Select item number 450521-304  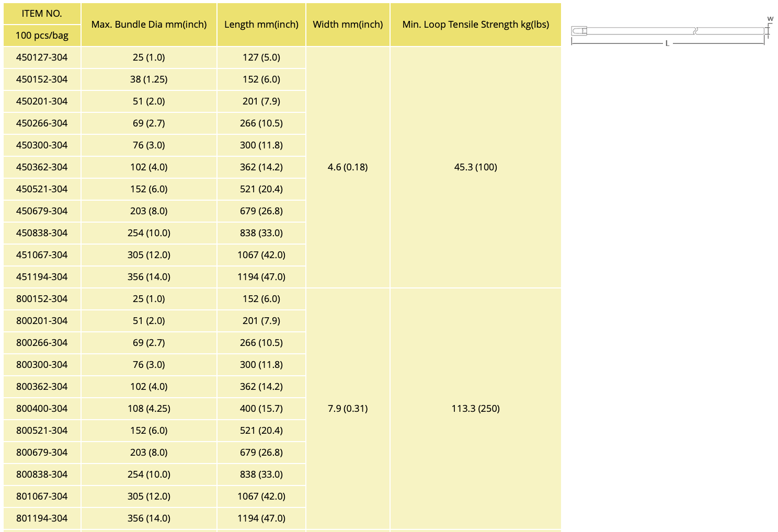(42, 189)
